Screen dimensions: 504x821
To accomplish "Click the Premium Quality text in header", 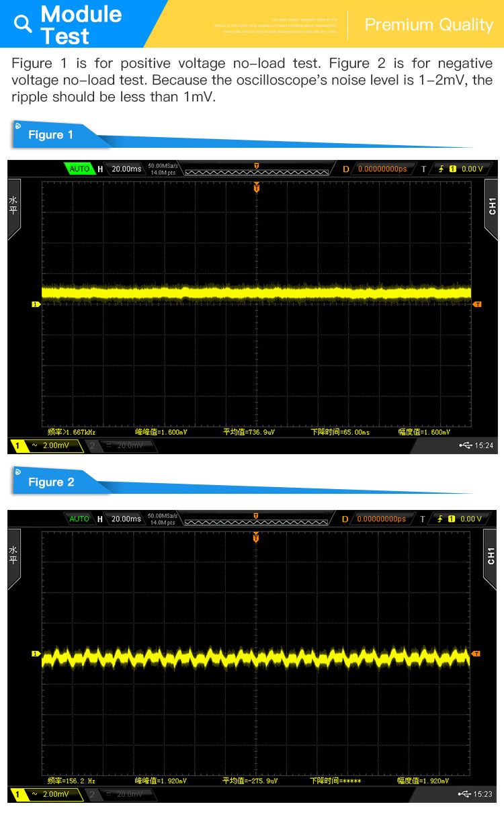I will (429, 25).
